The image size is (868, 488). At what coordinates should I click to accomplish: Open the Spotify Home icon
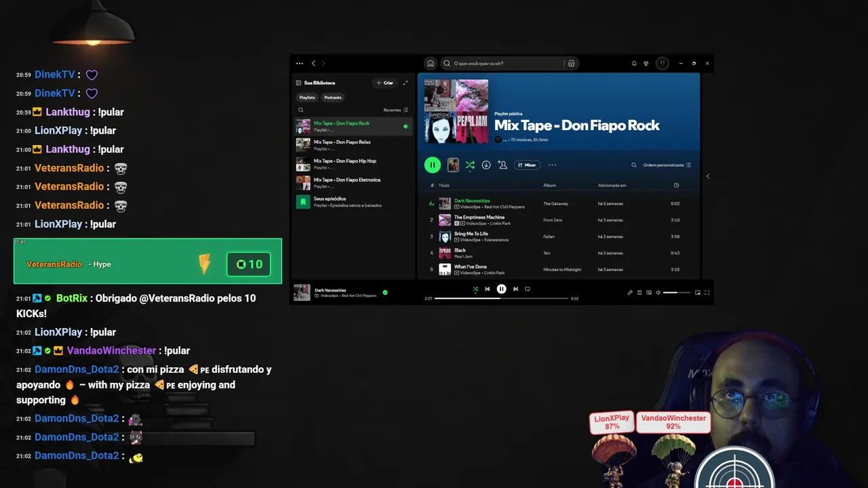pyautogui.click(x=430, y=64)
